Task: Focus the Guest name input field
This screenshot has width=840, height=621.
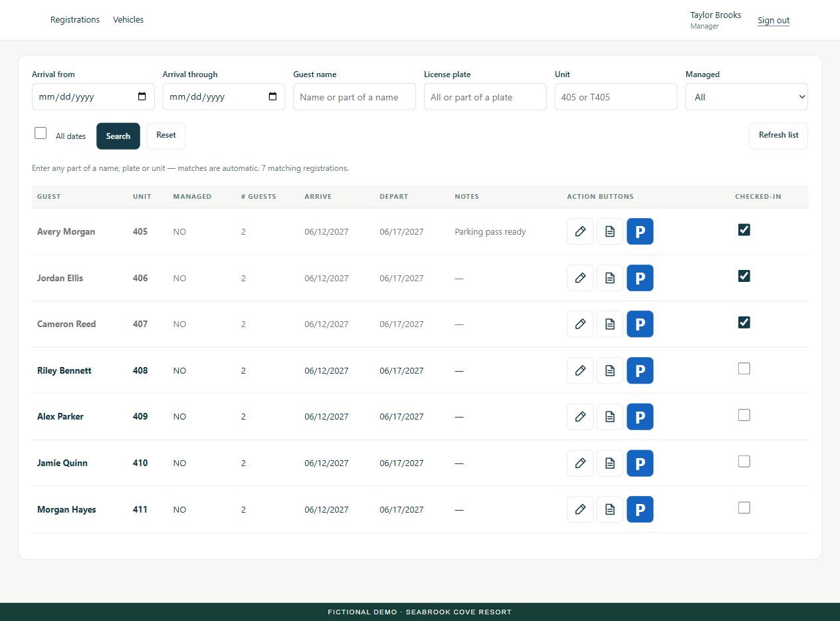Action: point(354,96)
